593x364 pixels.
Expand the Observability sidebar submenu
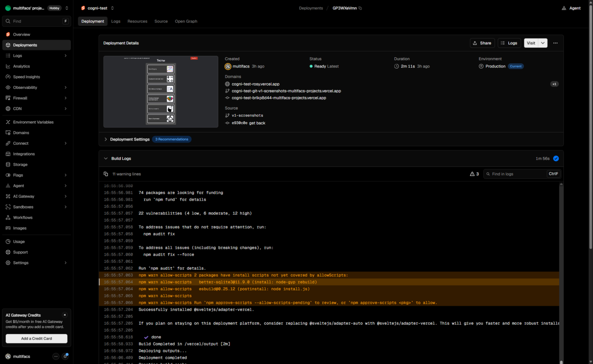click(65, 88)
